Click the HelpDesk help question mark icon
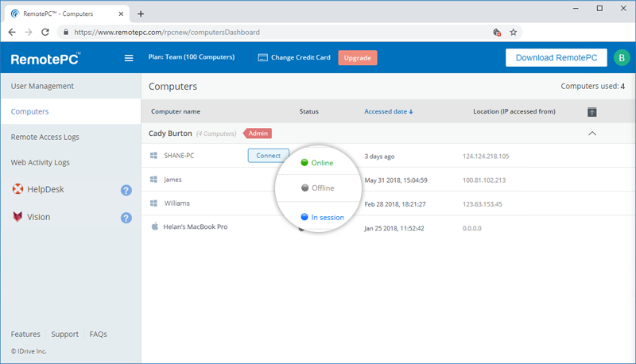636x364 pixels. [x=126, y=190]
